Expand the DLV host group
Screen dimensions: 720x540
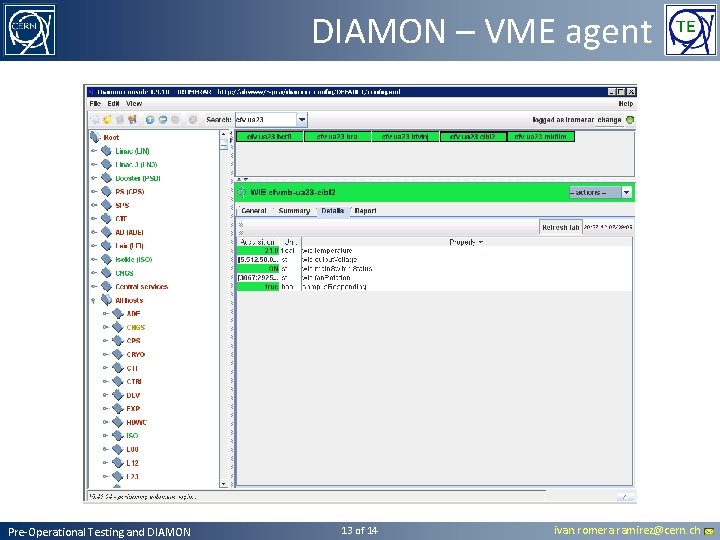105,395
